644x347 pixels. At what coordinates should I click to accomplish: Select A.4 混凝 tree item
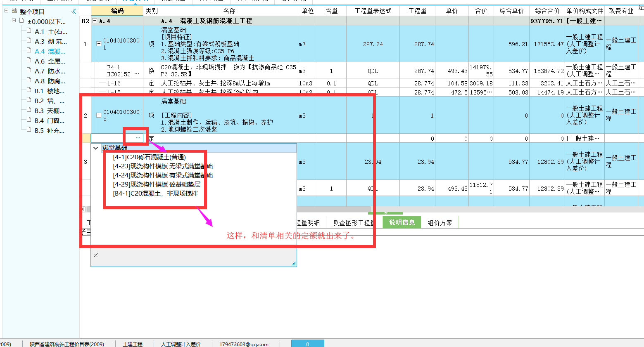point(50,51)
